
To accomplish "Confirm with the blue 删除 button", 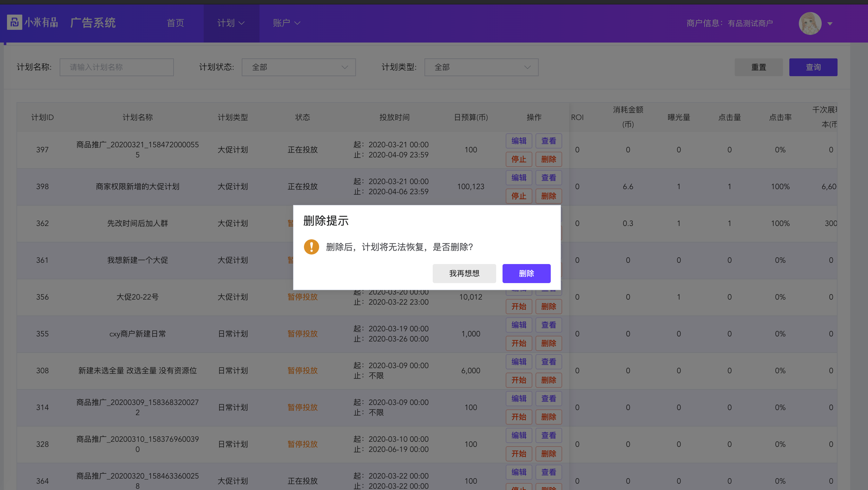I will tap(526, 273).
